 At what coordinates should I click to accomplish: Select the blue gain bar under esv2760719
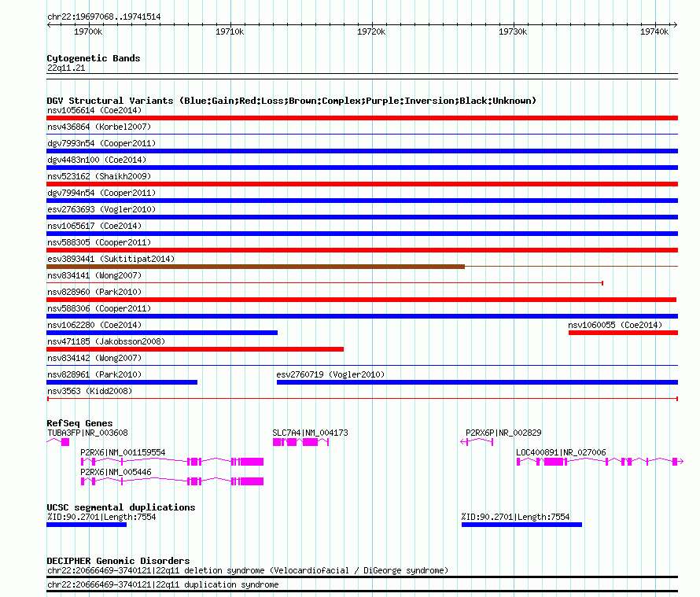click(x=477, y=382)
